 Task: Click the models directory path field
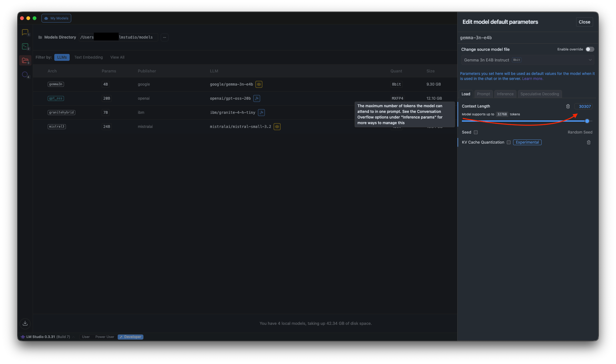pyautogui.click(x=118, y=37)
